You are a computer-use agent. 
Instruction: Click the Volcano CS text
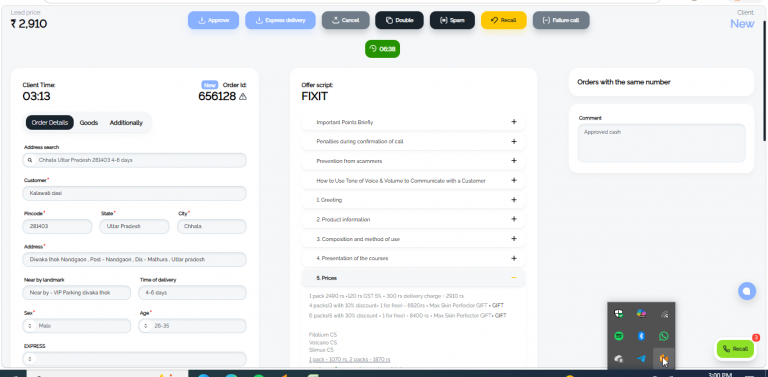[x=323, y=342]
